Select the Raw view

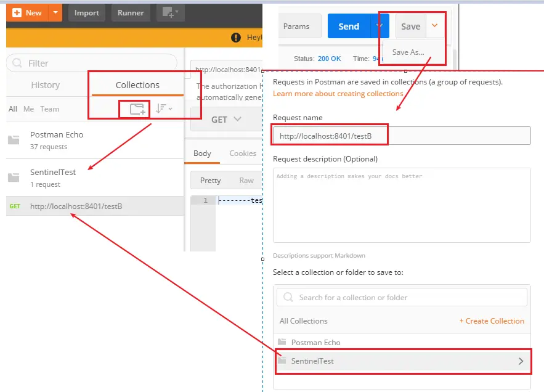(246, 180)
